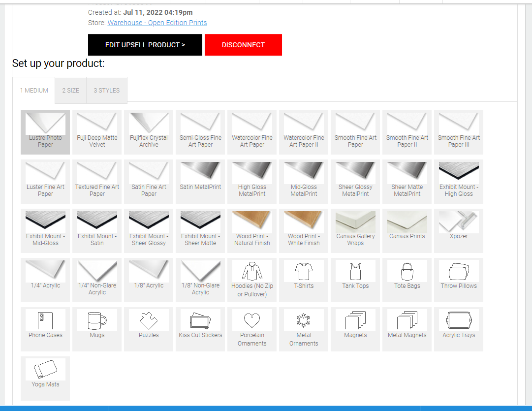Select Exhibit Mount - High Gloss
532x411 pixels.
[459, 182]
